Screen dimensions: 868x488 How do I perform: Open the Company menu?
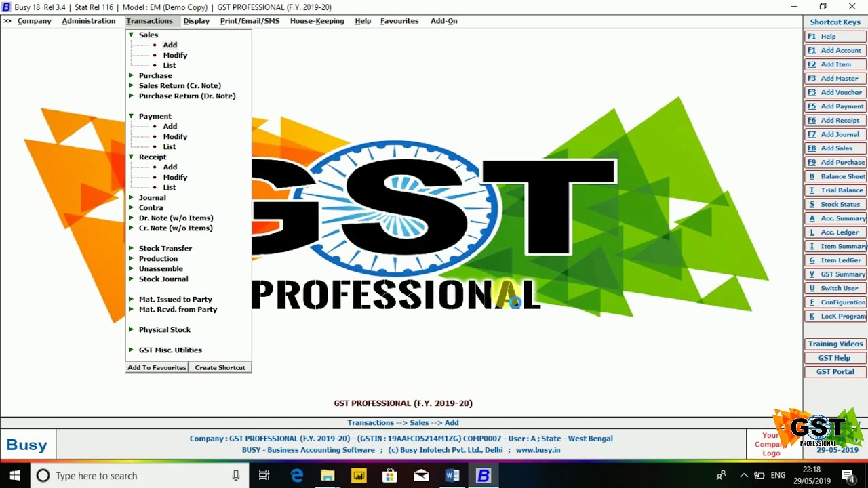tap(34, 21)
